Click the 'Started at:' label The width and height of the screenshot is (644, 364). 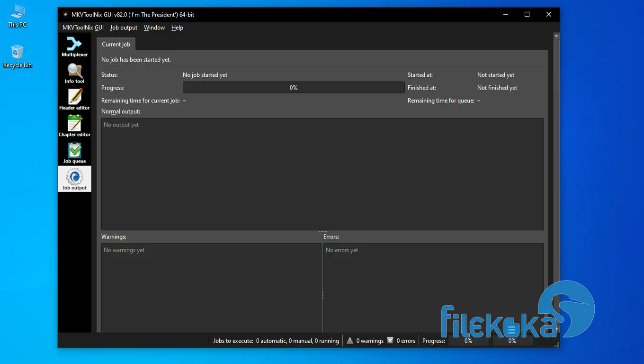tap(420, 75)
